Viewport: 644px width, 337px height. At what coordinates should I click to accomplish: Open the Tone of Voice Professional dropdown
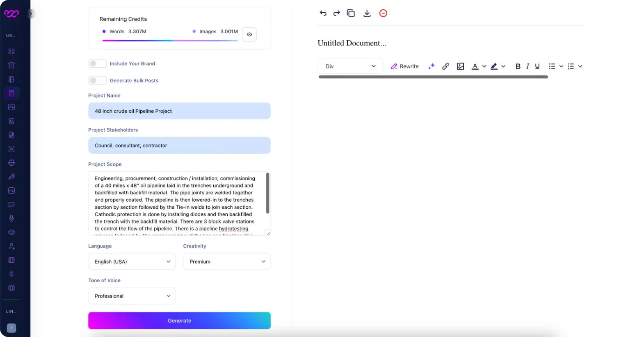(132, 296)
